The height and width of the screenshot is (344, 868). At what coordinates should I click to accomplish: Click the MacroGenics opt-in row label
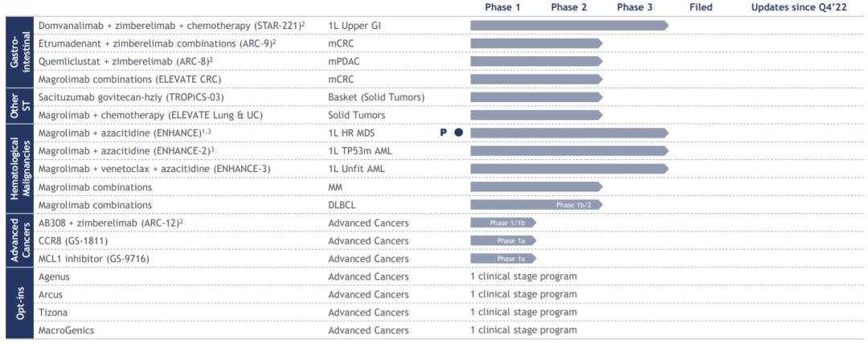[x=64, y=330]
